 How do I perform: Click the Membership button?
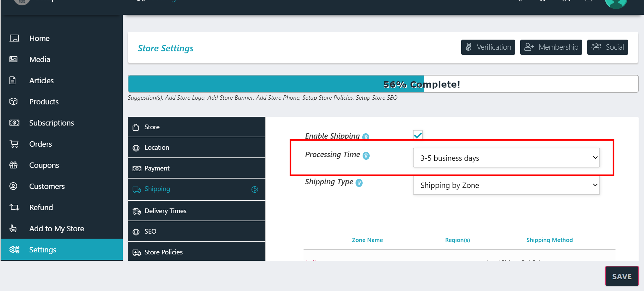click(551, 47)
